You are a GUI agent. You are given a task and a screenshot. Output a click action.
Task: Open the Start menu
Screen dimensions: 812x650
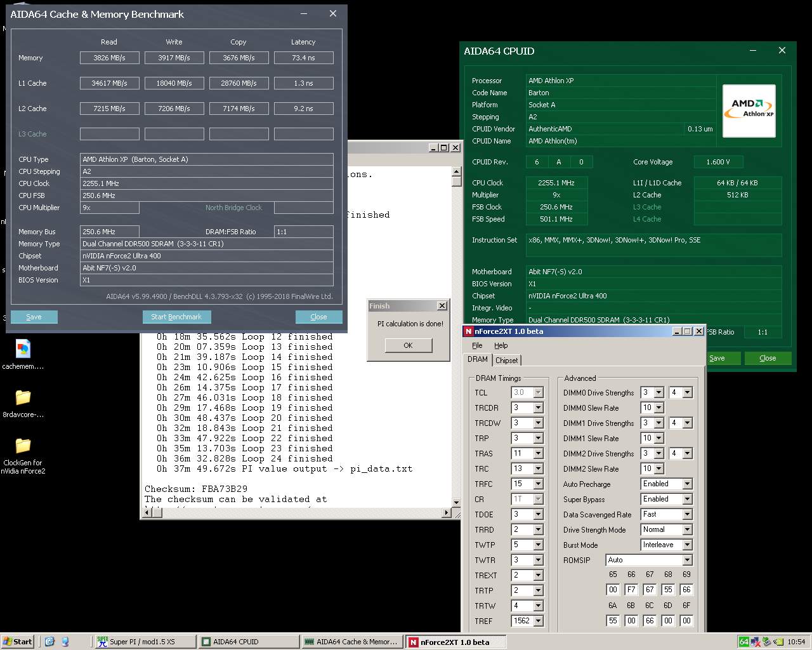(x=18, y=642)
